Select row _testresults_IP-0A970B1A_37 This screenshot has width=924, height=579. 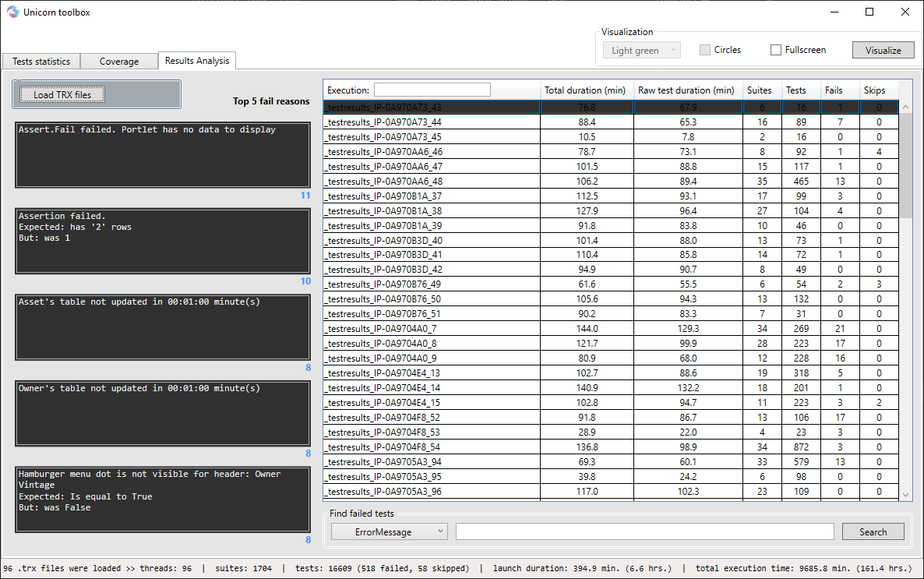[611, 196]
